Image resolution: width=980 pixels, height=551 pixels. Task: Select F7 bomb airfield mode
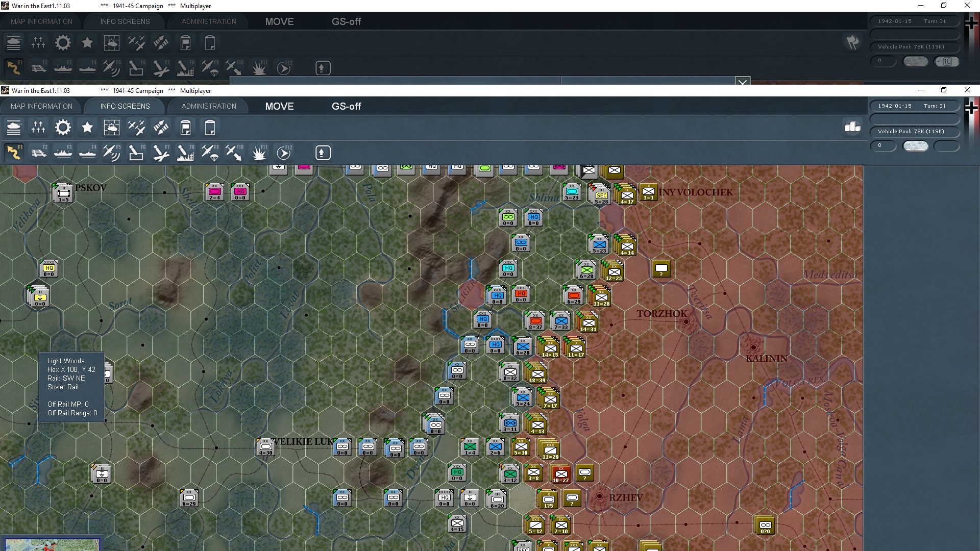[x=161, y=153]
